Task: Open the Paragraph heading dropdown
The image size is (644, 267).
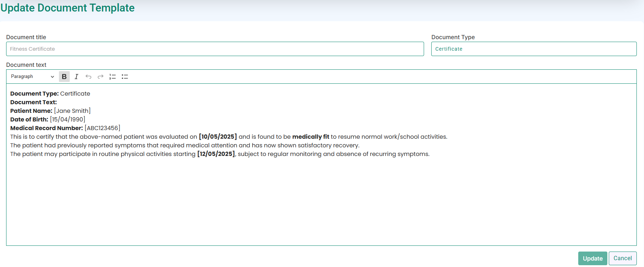Action: pyautogui.click(x=32, y=77)
